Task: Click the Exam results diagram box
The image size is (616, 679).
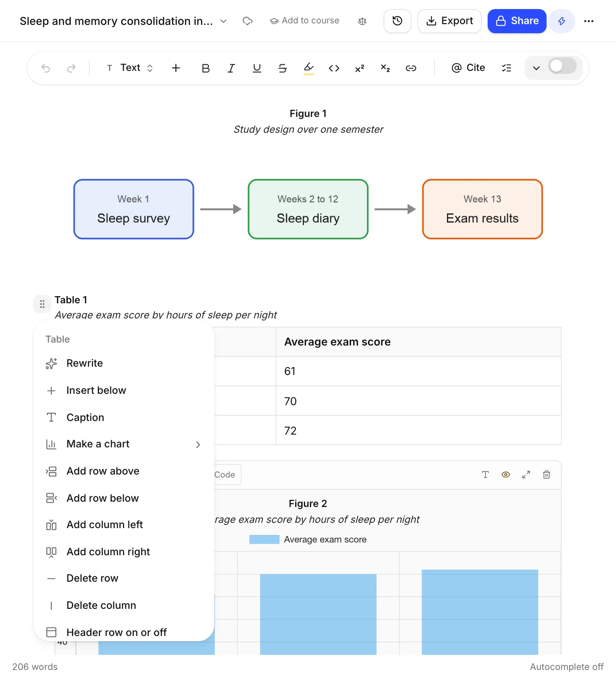Action: tap(482, 209)
